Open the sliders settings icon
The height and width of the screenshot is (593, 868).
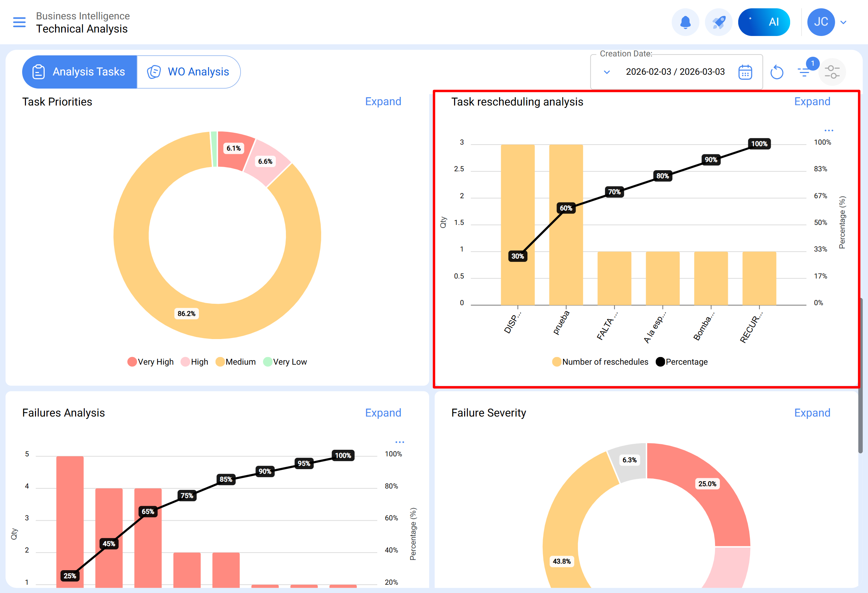(832, 72)
